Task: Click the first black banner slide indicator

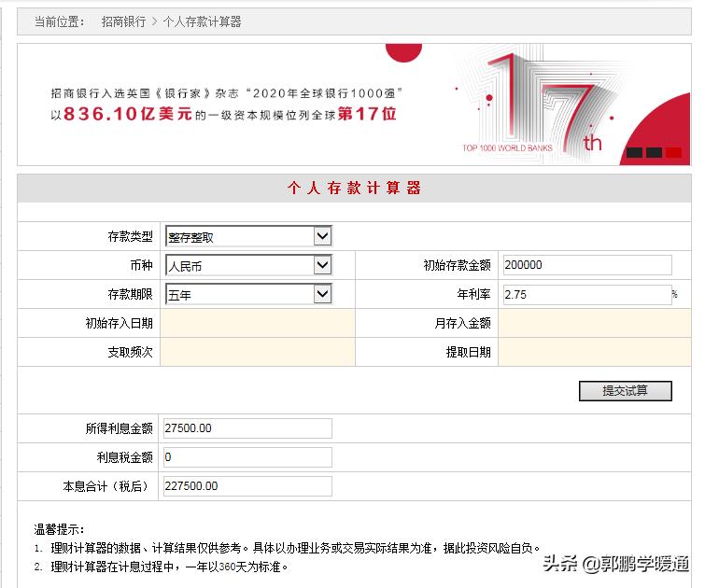Action: (634, 152)
